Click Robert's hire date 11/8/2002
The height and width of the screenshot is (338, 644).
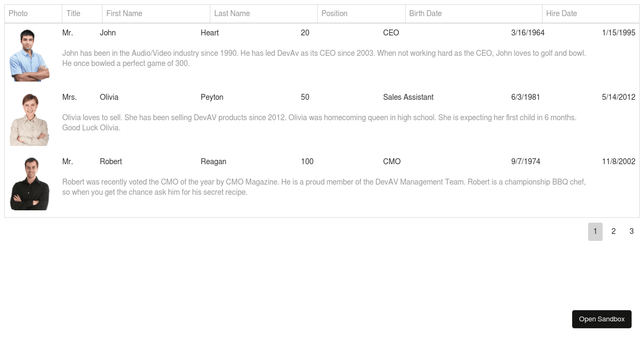619,161
